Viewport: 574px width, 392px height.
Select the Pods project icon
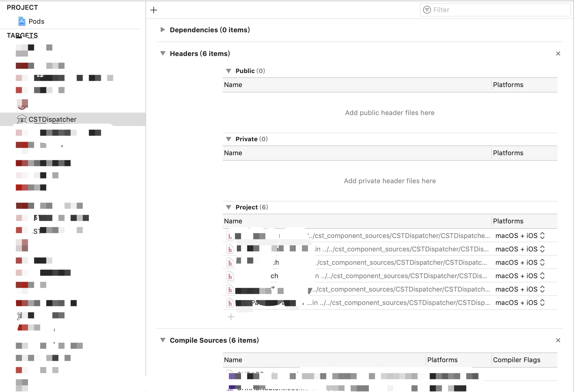pyautogui.click(x=21, y=21)
